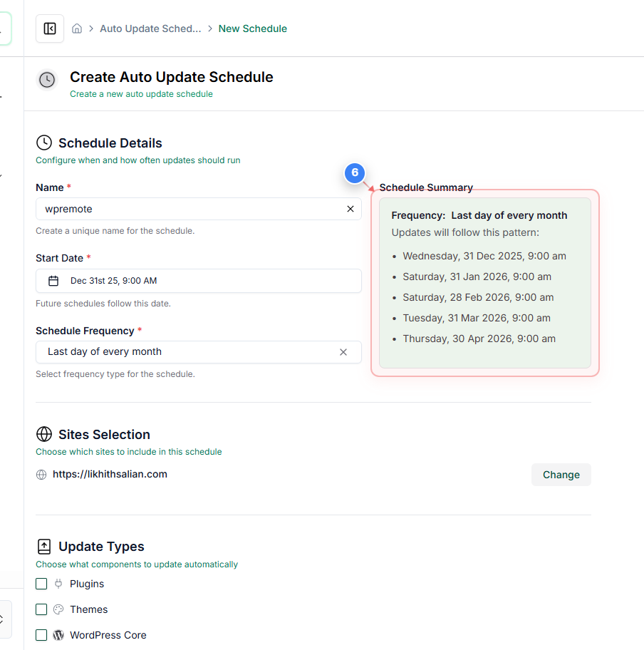Open the https://likhithsalian.com site link
Viewport: 644px width, 650px height.
110,474
